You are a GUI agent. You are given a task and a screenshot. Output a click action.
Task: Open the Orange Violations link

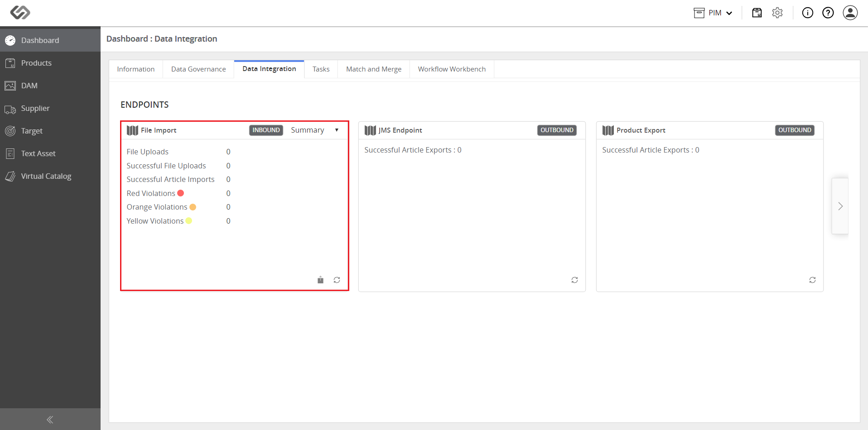157,207
